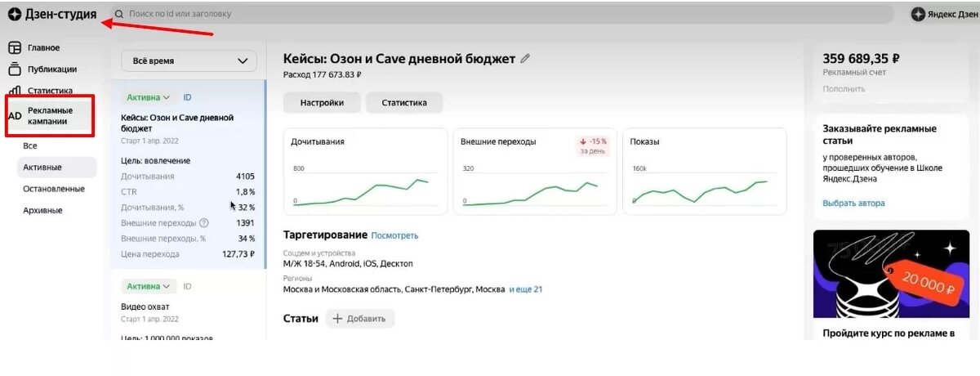The width and height of the screenshot is (980, 376).
Task: Click the Яндекс Дзен logo icon
Action: 918,14
